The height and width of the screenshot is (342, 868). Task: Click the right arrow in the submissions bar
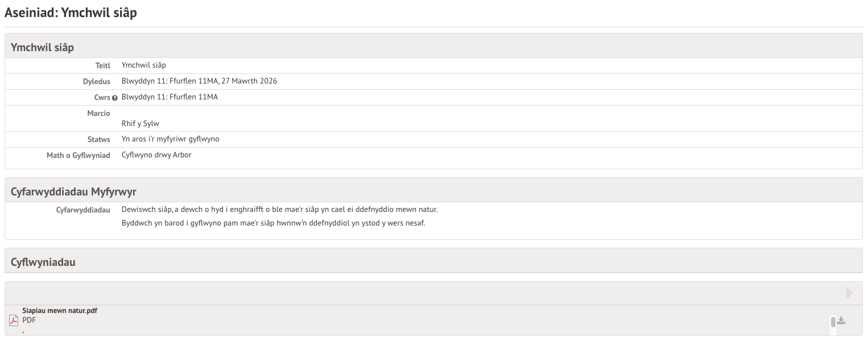pyautogui.click(x=849, y=293)
